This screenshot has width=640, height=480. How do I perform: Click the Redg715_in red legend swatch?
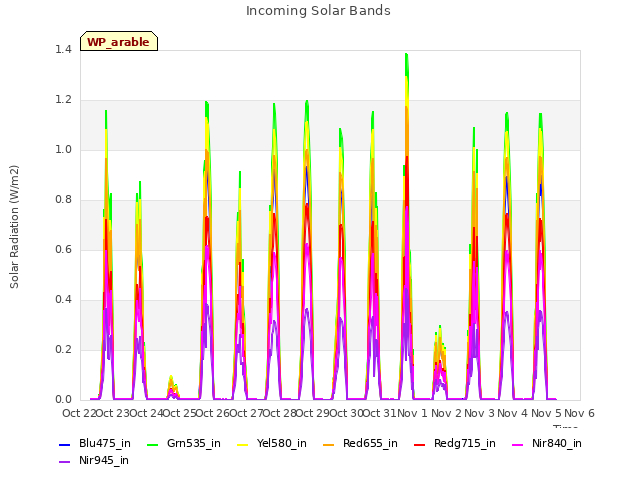click(x=420, y=444)
